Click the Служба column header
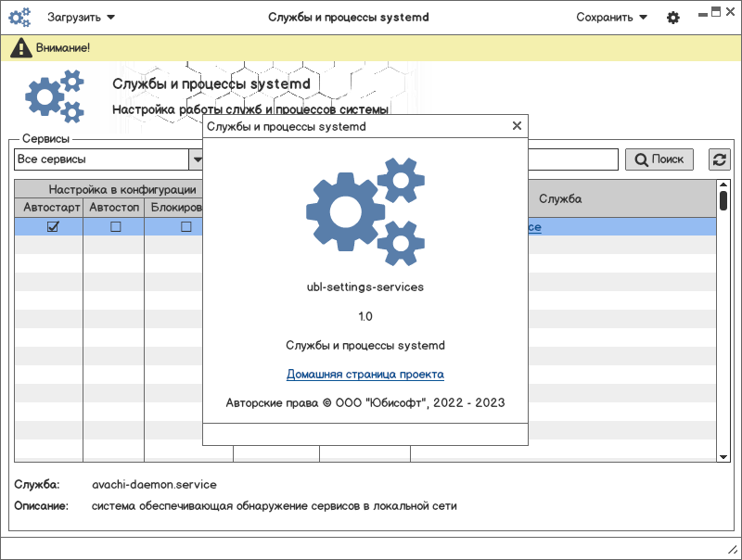Screen dimensions: 742x560 click(x=560, y=198)
